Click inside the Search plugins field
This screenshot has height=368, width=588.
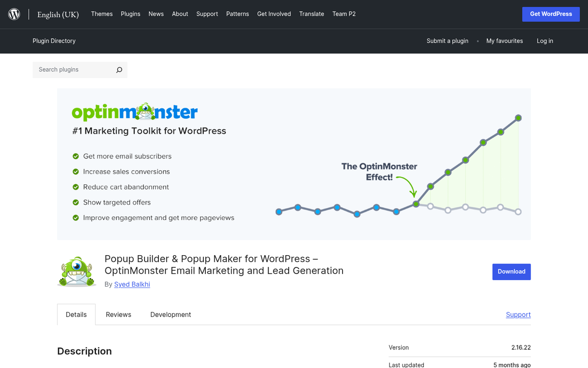[x=73, y=70]
